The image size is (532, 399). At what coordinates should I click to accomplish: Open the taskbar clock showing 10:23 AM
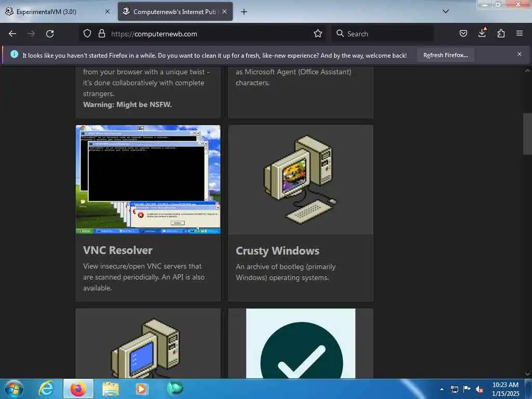tap(506, 389)
